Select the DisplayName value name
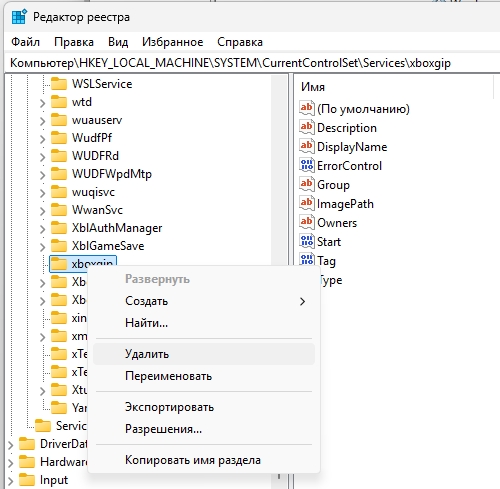 coord(352,147)
